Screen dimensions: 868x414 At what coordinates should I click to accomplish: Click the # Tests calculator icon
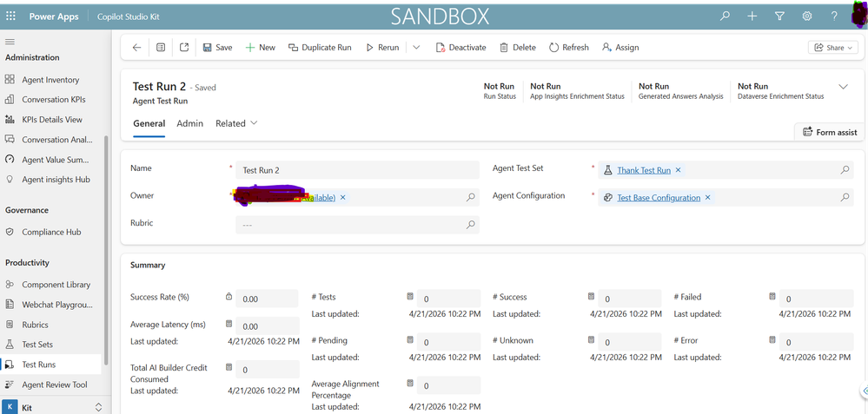coord(409,297)
